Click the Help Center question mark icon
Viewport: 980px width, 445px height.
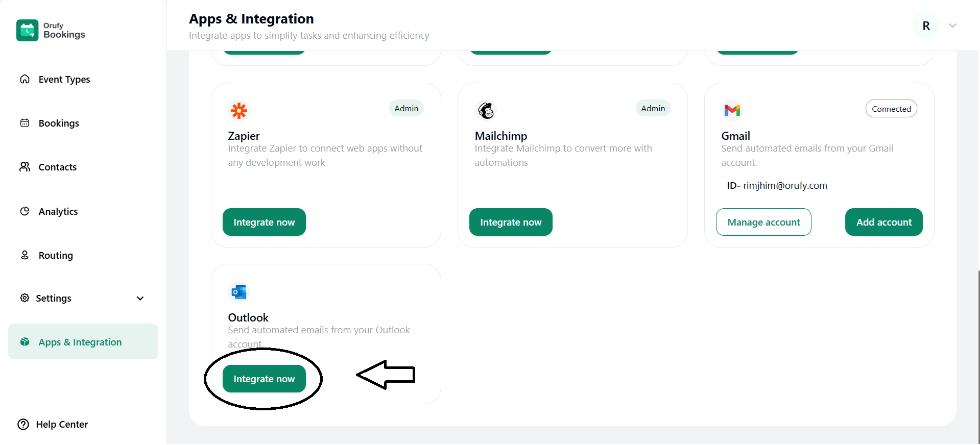click(23, 424)
